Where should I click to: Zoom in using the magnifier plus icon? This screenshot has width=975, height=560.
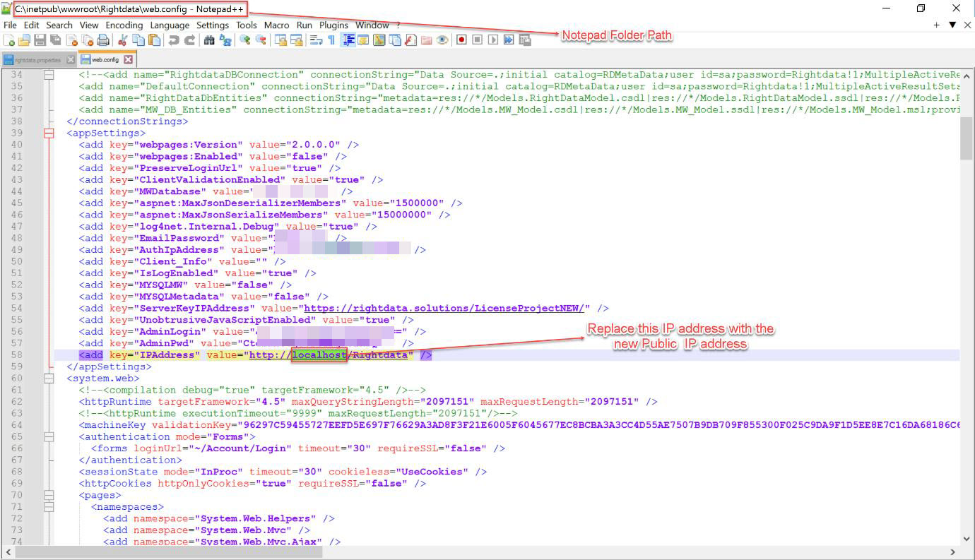click(244, 40)
